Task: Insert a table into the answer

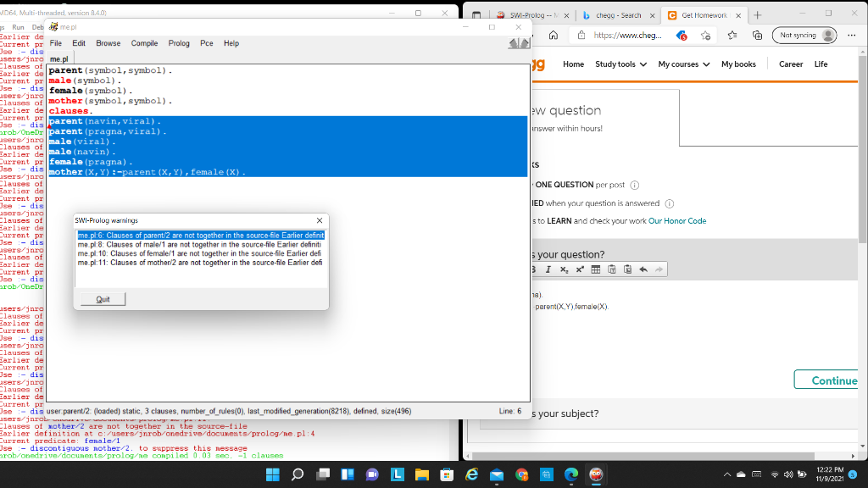Action: (596, 269)
